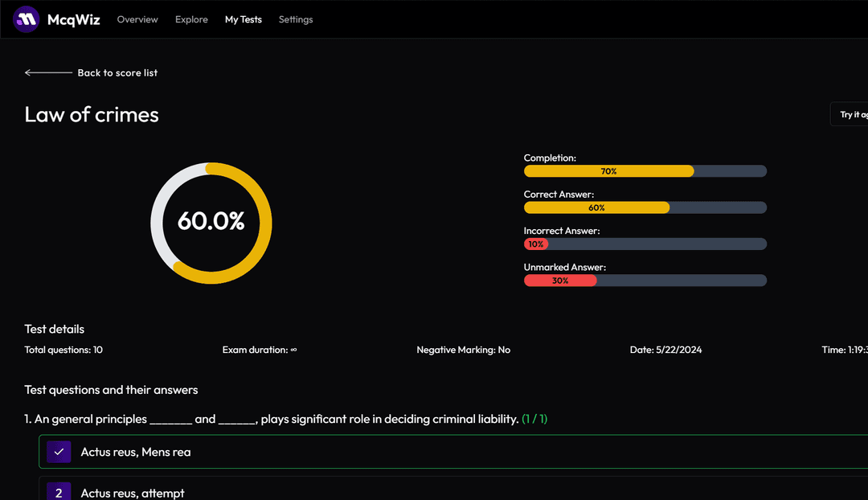Click question 1 text about criminal liability
The width and height of the screenshot is (868, 500).
tap(272, 419)
